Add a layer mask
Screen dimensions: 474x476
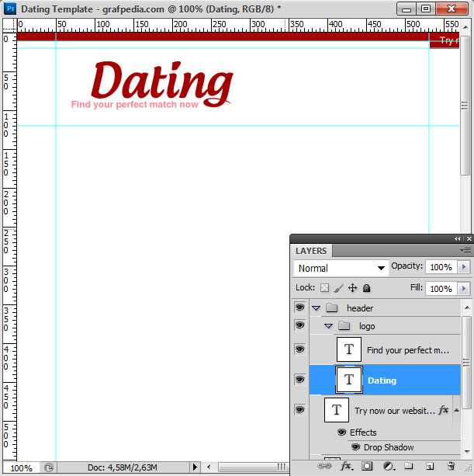367,466
